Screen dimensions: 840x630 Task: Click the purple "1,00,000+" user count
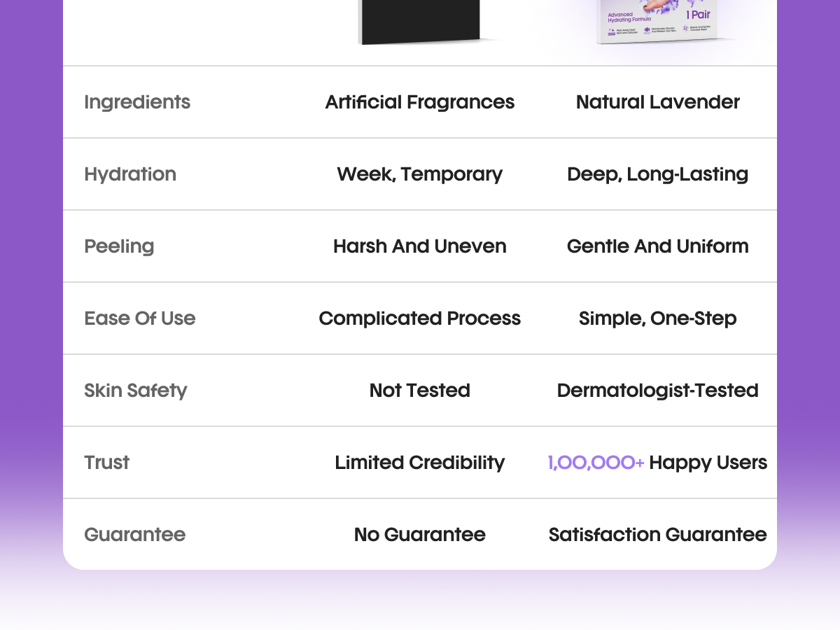point(596,463)
